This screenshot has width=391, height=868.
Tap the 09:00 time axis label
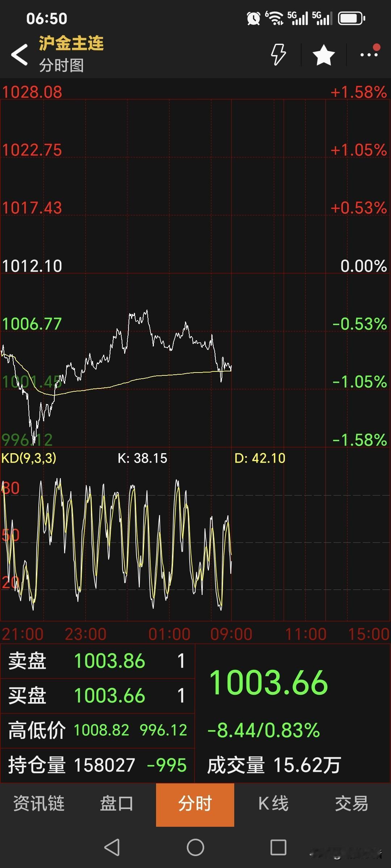pos(231,634)
